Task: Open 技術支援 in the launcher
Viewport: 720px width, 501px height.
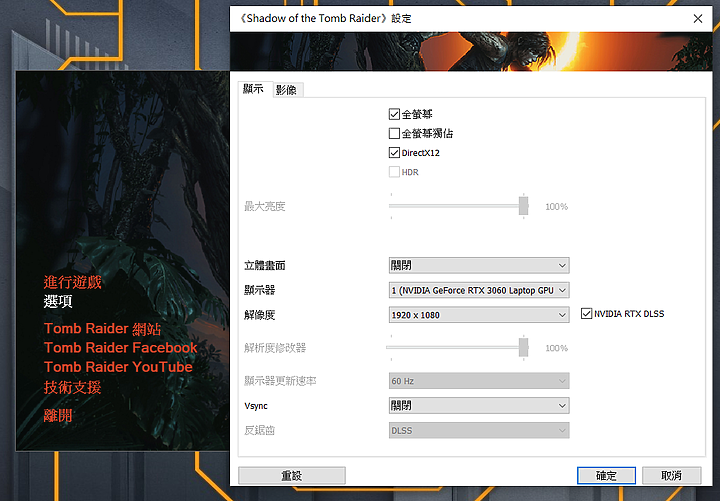Action: point(73,387)
